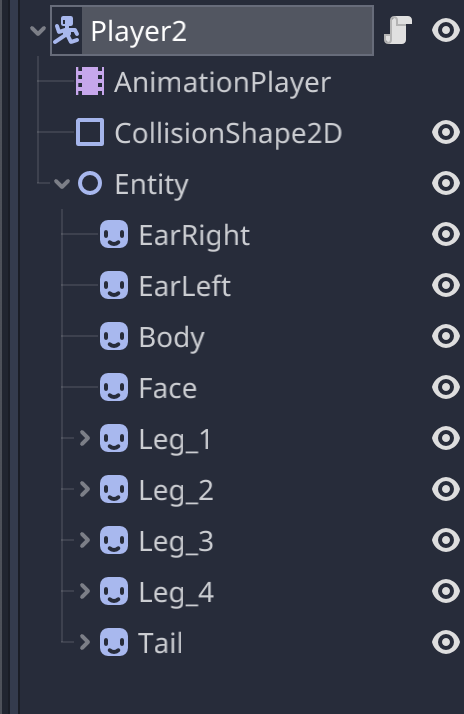Collapse the Player2 node tree
Image resolution: width=464 pixels, height=714 pixels.
[38, 31]
